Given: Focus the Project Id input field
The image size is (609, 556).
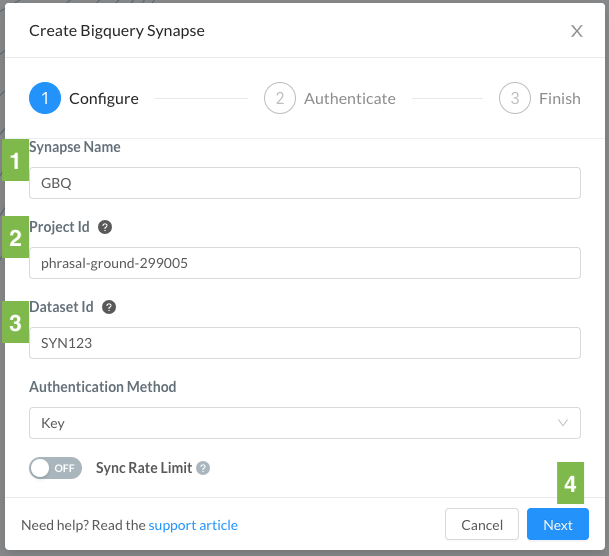Looking at the screenshot, I should [x=305, y=263].
